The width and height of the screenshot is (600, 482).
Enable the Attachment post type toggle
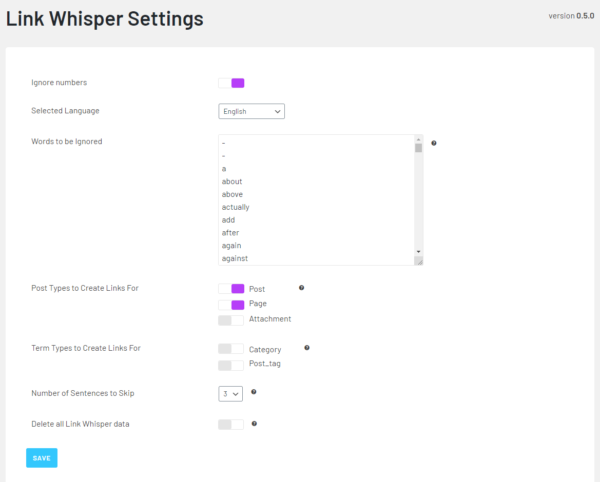231,320
